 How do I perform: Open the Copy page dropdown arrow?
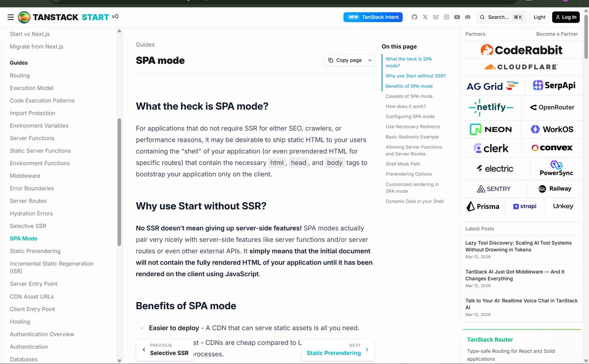click(x=370, y=60)
